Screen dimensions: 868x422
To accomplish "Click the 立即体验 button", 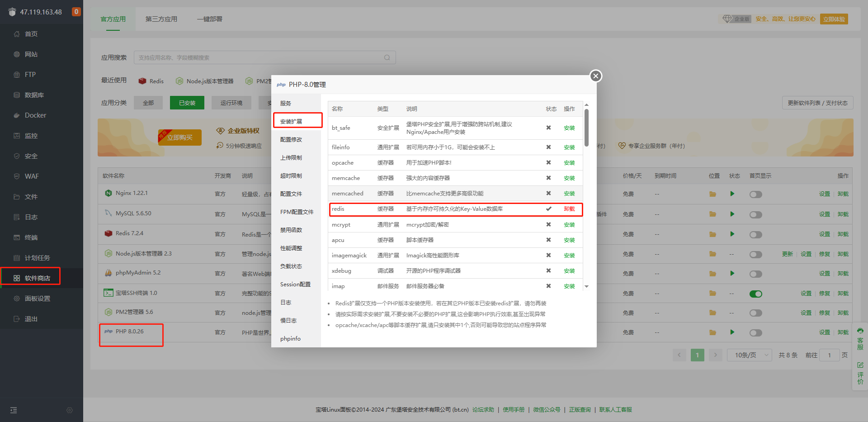I will tap(834, 19).
